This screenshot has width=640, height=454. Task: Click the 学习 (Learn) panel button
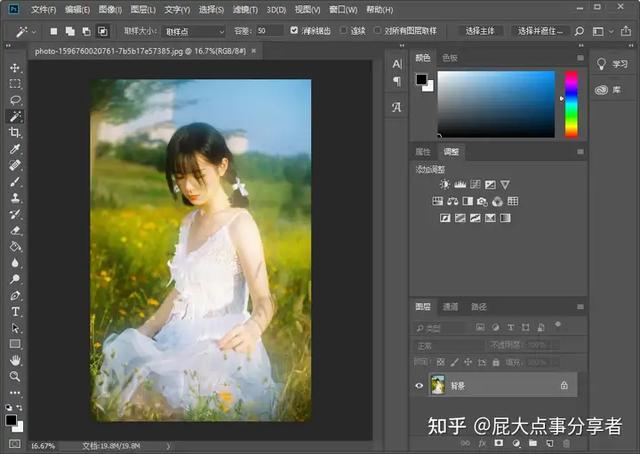pyautogui.click(x=612, y=64)
